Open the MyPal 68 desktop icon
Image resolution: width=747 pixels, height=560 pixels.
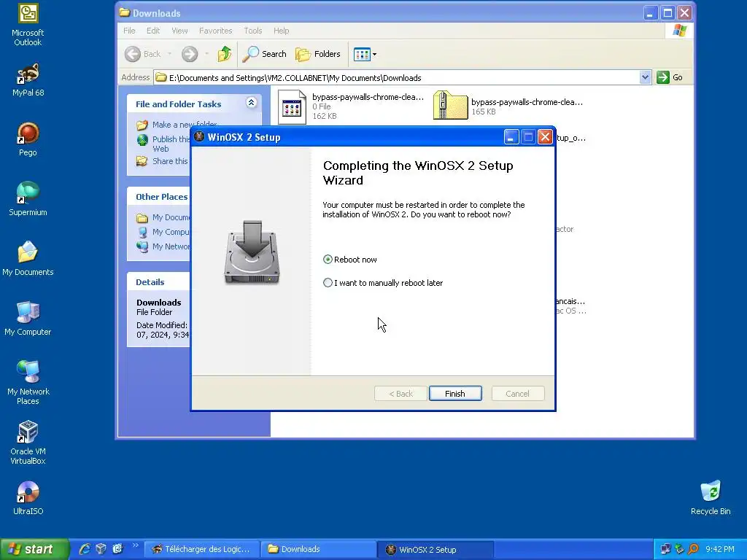click(x=28, y=79)
